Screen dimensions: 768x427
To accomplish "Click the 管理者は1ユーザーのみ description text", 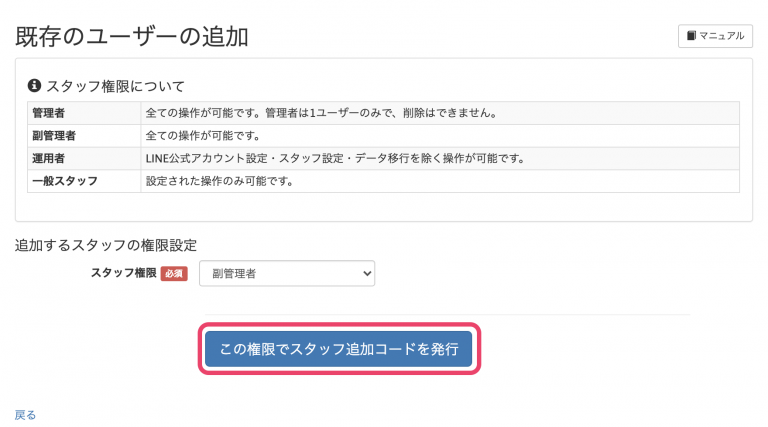I will (x=321, y=113).
